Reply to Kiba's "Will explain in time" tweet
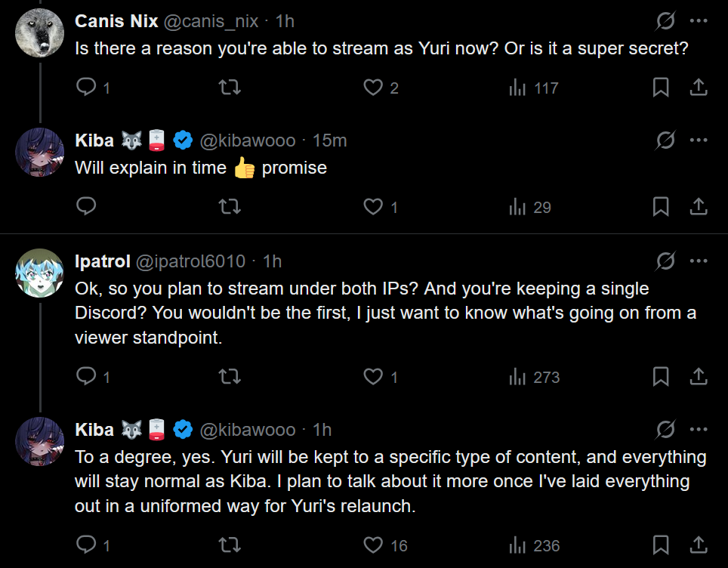 (x=87, y=206)
